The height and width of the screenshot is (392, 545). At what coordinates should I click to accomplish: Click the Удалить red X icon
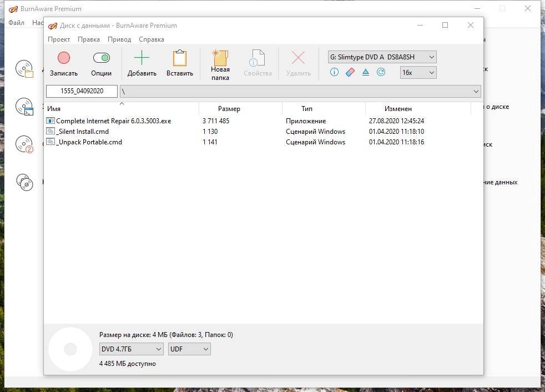click(x=298, y=58)
